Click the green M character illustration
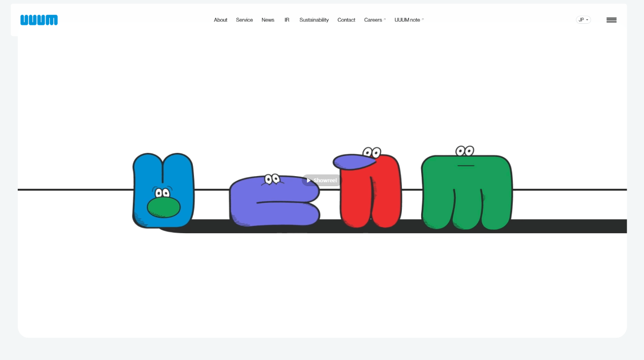Screen dimensions: 644x360 [x=467, y=188]
